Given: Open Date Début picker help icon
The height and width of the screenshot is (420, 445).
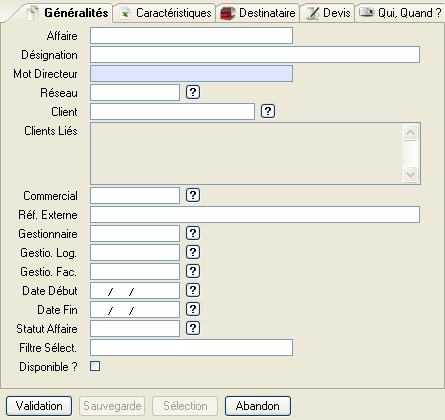Looking at the screenshot, I should pos(193,290).
